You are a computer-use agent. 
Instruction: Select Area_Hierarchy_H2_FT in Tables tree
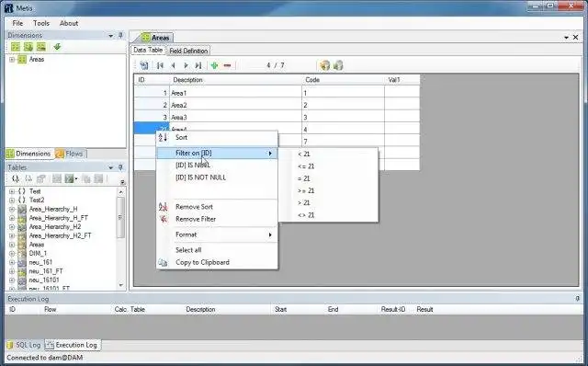coord(60,235)
